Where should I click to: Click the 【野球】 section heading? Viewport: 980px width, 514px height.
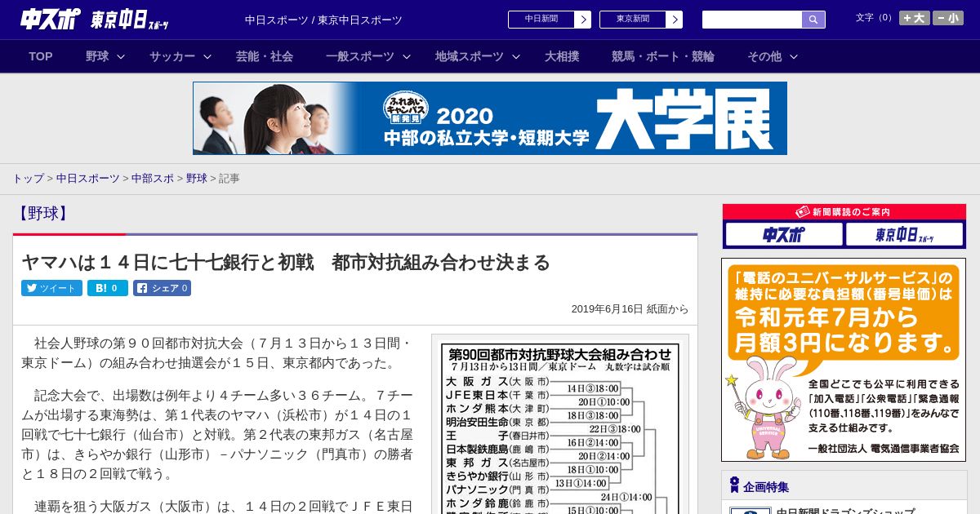[x=42, y=214]
